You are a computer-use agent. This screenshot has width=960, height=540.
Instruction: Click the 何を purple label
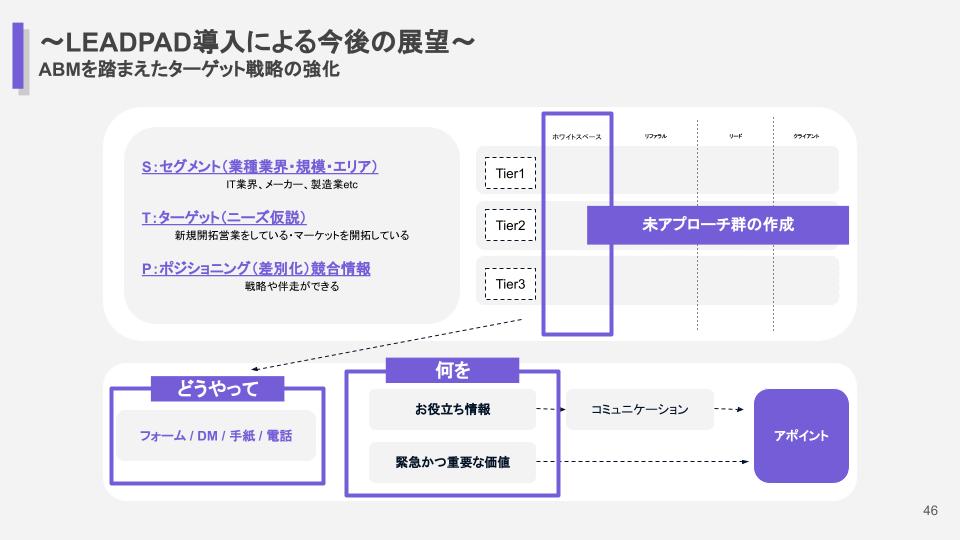[452, 370]
